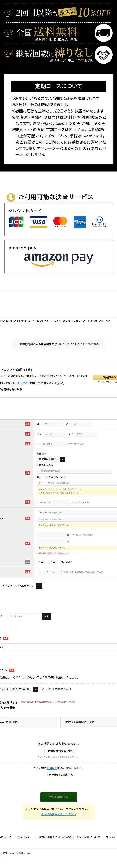Show password with first eye icon
The height and width of the screenshot is (868, 117).
point(68,535)
